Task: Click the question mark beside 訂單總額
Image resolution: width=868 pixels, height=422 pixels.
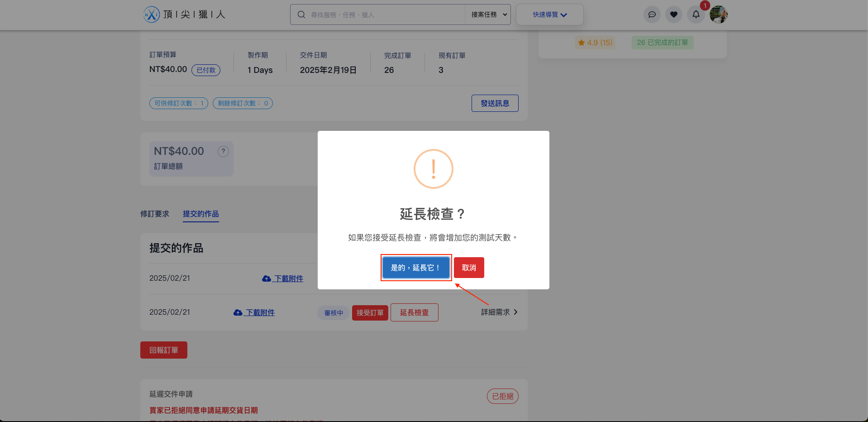Action: pyautogui.click(x=223, y=151)
